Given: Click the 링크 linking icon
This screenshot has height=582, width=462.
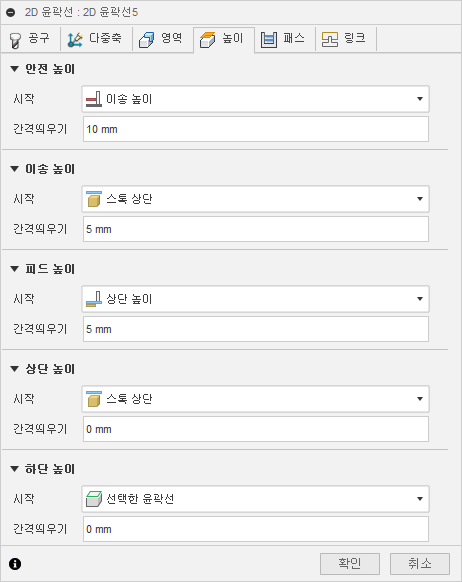Looking at the screenshot, I should tap(330, 39).
